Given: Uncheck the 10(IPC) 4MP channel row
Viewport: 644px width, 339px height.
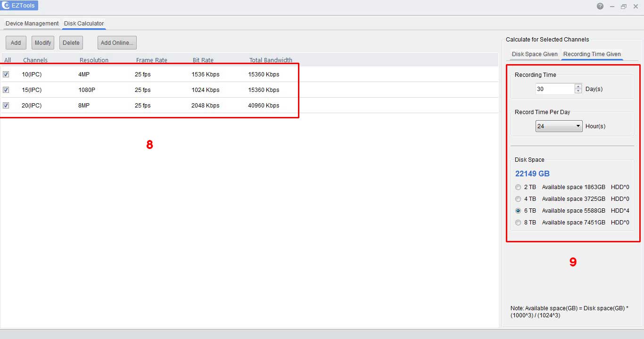Looking at the screenshot, I should 6,74.
